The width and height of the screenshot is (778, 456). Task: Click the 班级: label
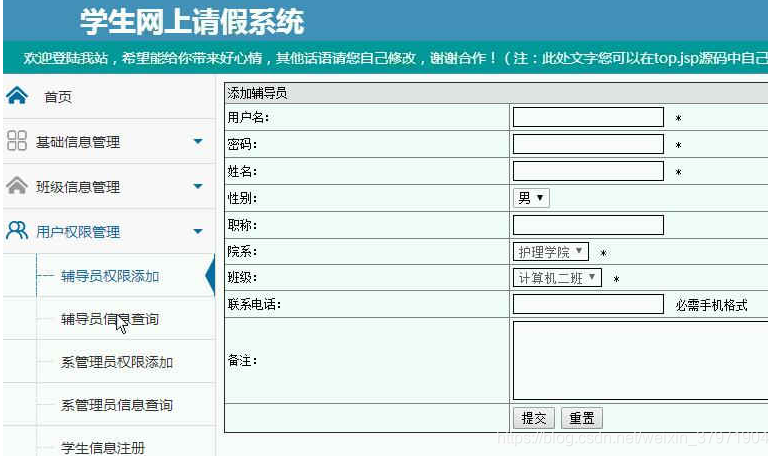tap(242, 277)
